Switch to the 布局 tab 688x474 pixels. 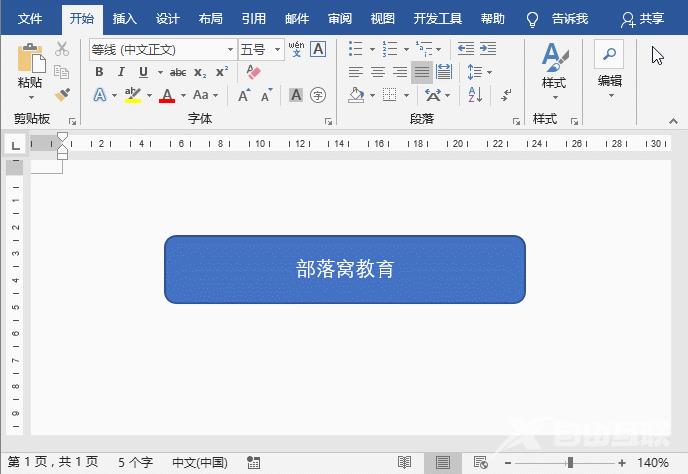[211, 18]
